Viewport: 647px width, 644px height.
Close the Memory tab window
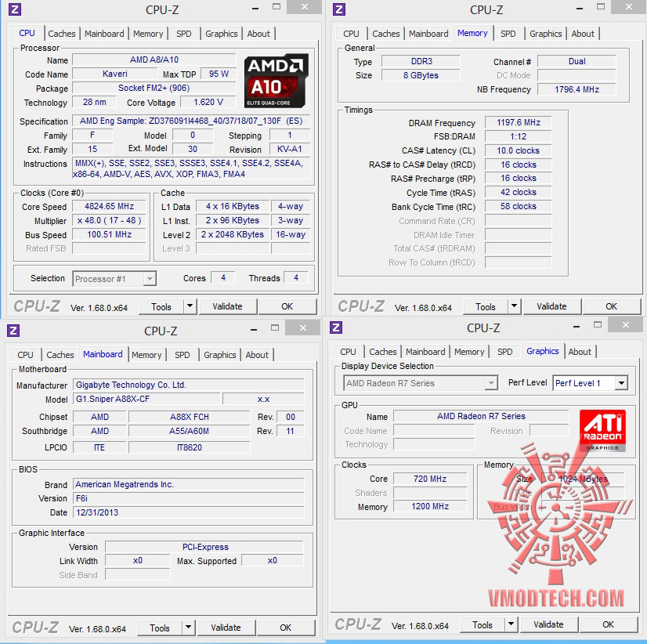click(629, 6)
